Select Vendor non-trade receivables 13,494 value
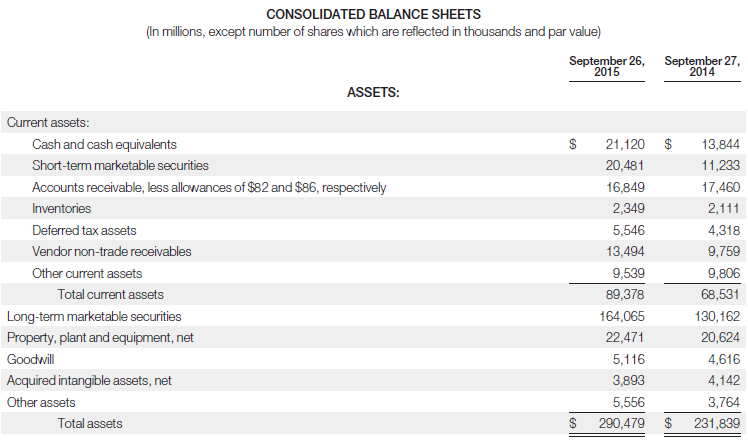748x444 pixels. coord(625,251)
